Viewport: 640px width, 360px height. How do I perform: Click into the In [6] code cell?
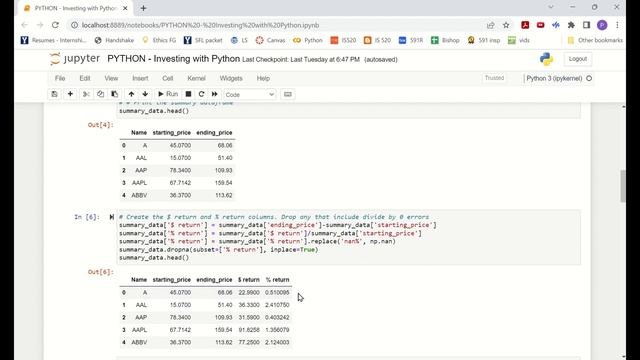click(349, 238)
